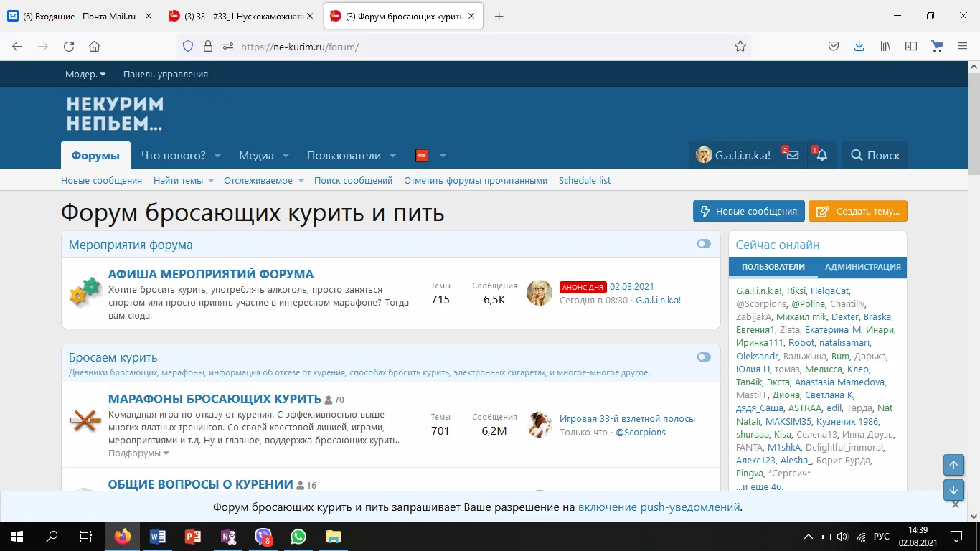Toggle the Мероприятия форума section switch
Image resolution: width=980 pixels, height=551 pixels.
tap(704, 244)
